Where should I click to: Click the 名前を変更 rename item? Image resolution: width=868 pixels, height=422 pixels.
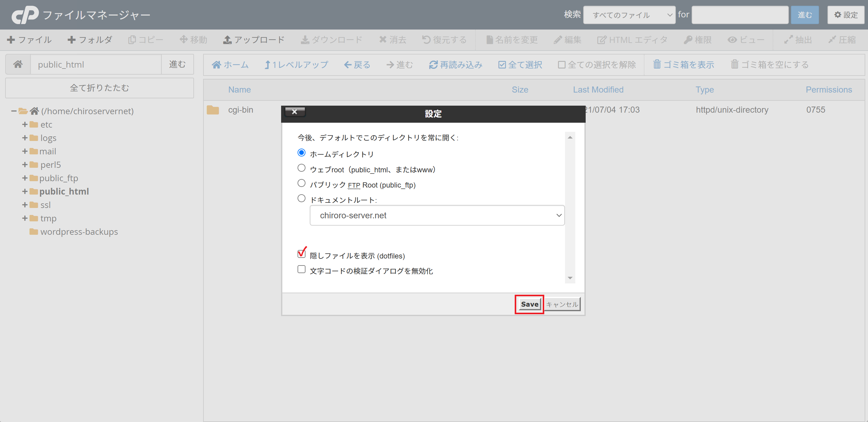tap(512, 40)
